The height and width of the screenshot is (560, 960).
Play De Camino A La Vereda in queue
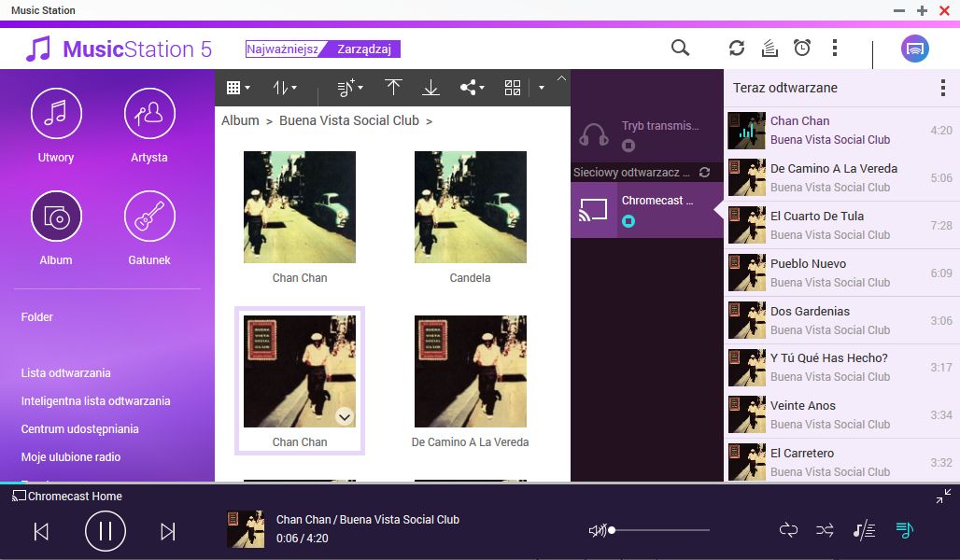(841, 177)
